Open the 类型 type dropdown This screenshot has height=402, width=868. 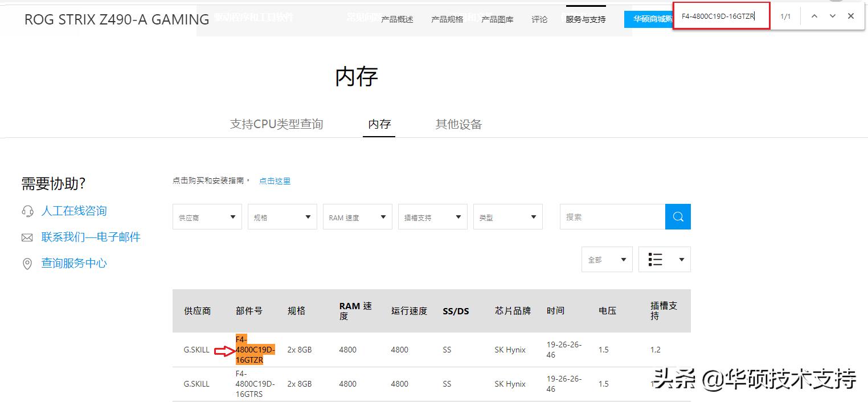point(507,216)
